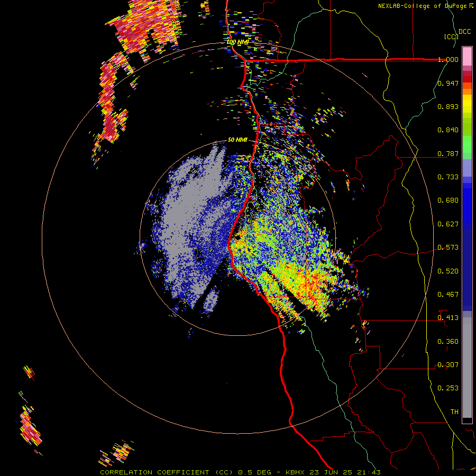476x476 pixels.
Task: Click the 0.787 scale label
Action: click(x=448, y=153)
